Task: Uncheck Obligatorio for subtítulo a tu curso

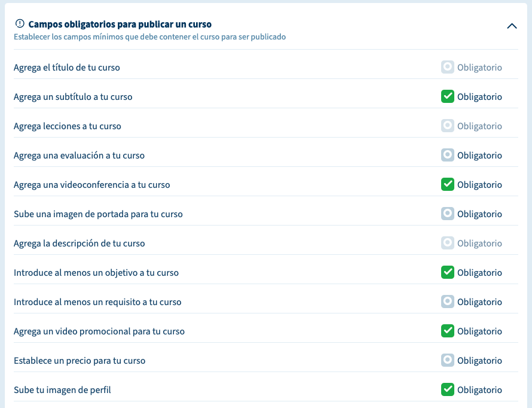Action: (448, 96)
